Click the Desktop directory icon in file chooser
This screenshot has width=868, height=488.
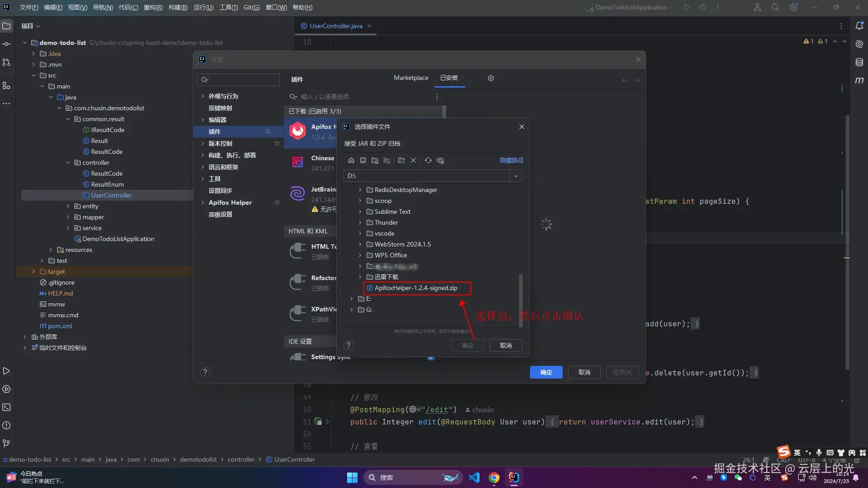point(363,160)
